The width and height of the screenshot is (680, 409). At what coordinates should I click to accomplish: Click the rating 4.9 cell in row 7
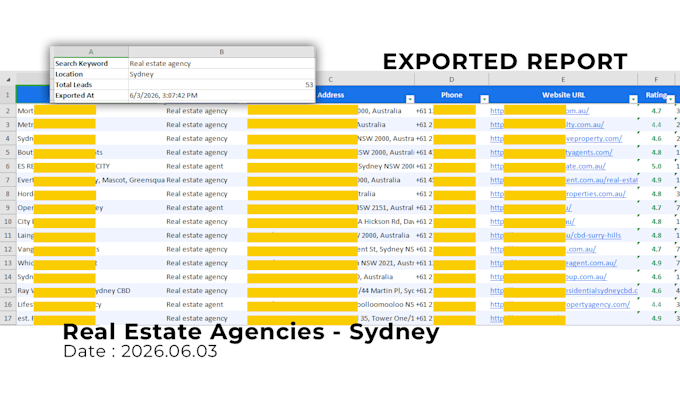point(656,180)
